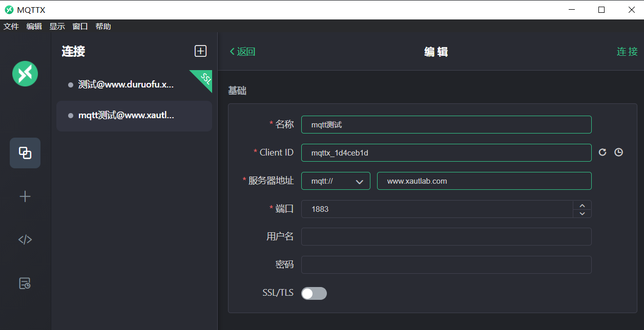The width and height of the screenshot is (644, 330).
Task: Open the Log page icon in sidebar
Action: pos(25,283)
